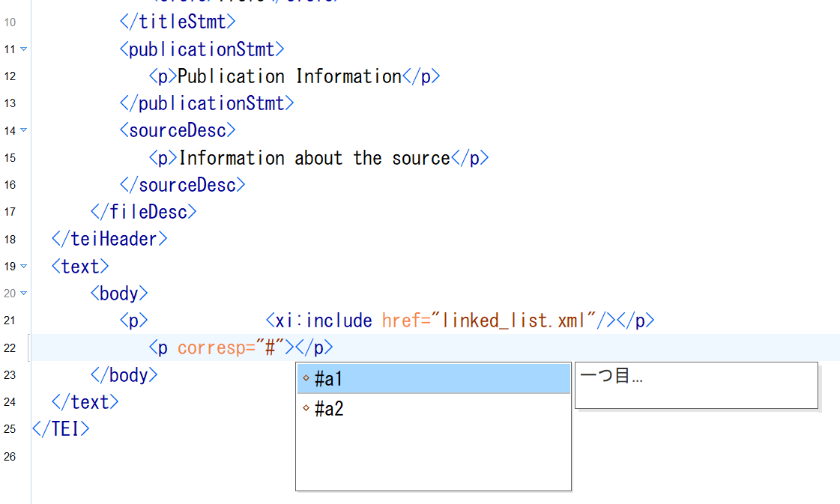This screenshot has height=504, width=840.
Task: Click the closing teiHeader tag
Action: click(109, 239)
